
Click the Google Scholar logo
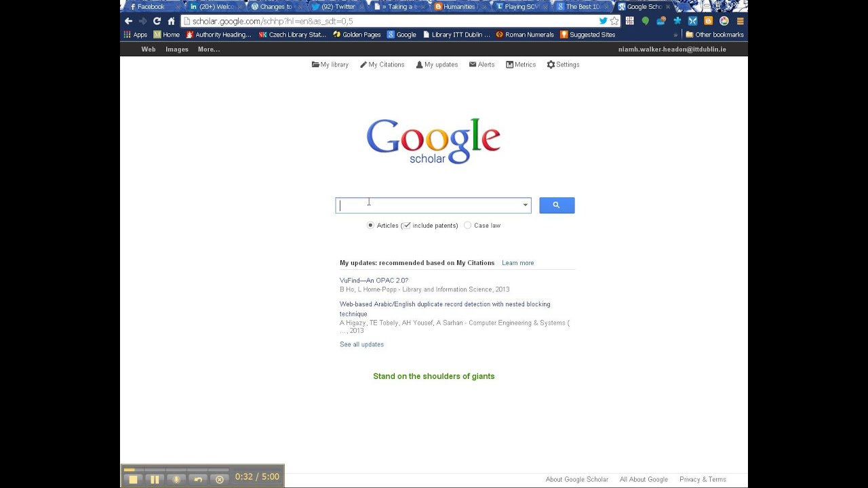tap(433, 141)
